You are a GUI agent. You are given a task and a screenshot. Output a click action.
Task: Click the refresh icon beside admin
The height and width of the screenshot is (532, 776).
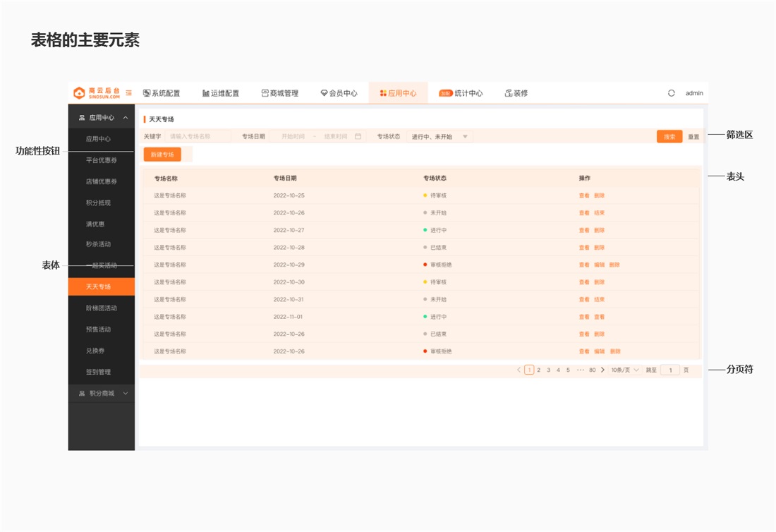coord(671,93)
